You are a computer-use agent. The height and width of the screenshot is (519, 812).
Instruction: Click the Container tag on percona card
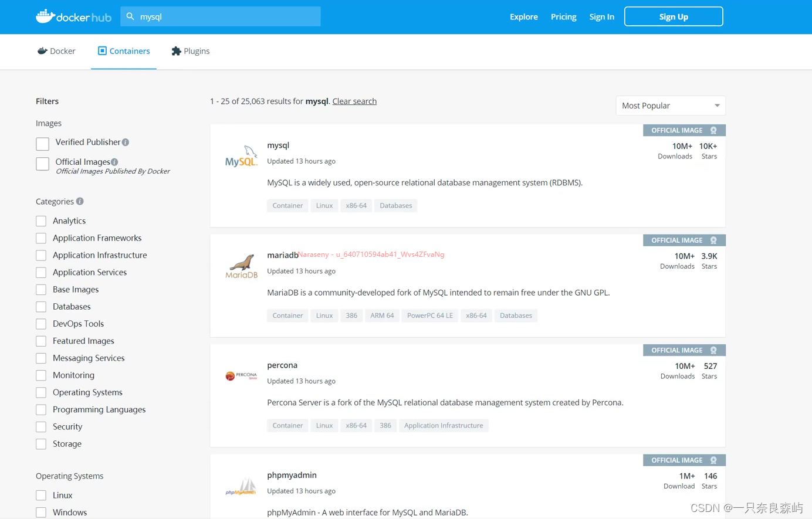pos(287,426)
